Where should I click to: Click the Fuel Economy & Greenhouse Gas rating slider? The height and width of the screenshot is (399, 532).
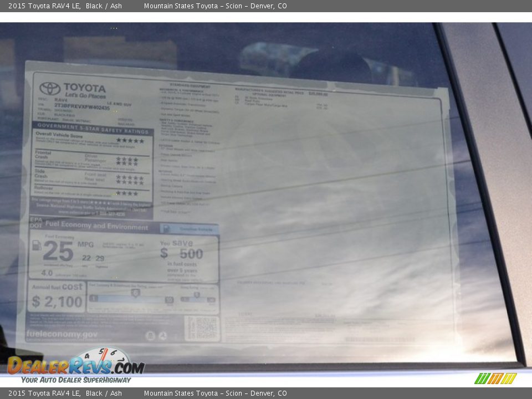[x=131, y=298]
